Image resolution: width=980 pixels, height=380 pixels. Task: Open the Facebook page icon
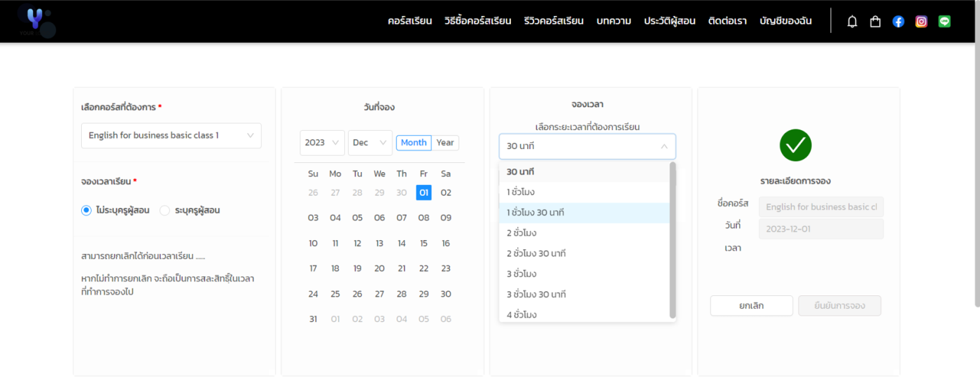[x=898, y=22]
